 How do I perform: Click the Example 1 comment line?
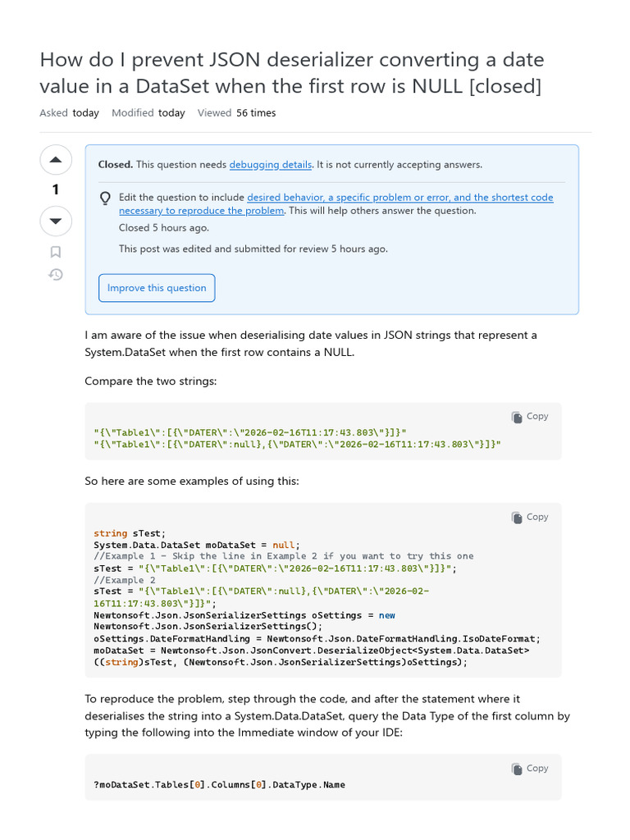click(x=283, y=556)
